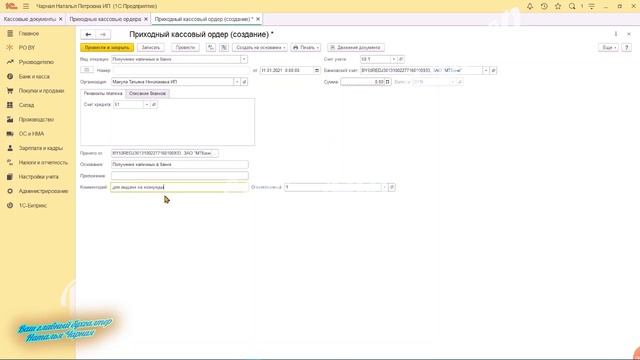Open calculator icon in the Сумма field
This screenshot has width=640, height=360.
(x=388, y=82)
